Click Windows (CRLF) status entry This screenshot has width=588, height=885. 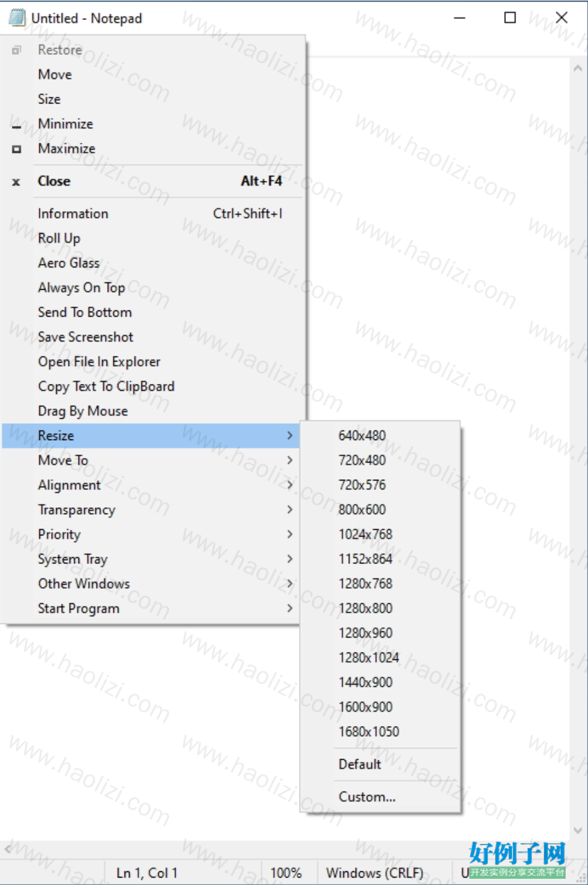(374, 873)
